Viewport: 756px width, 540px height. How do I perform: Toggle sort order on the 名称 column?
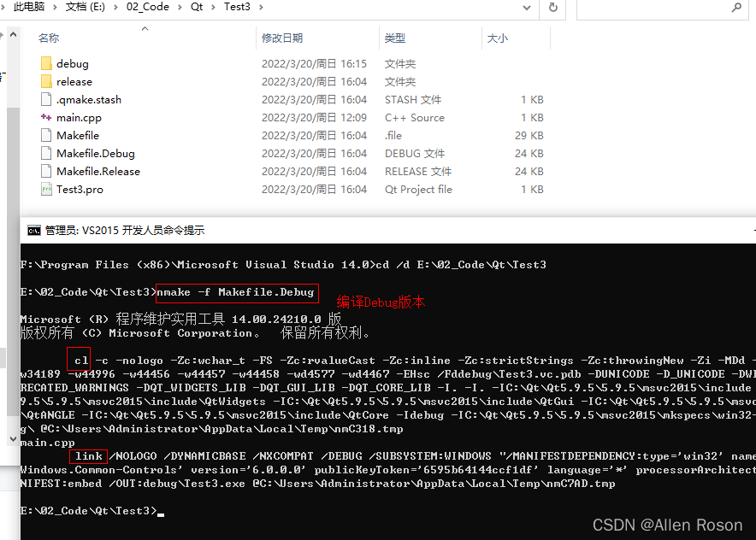coord(47,38)
